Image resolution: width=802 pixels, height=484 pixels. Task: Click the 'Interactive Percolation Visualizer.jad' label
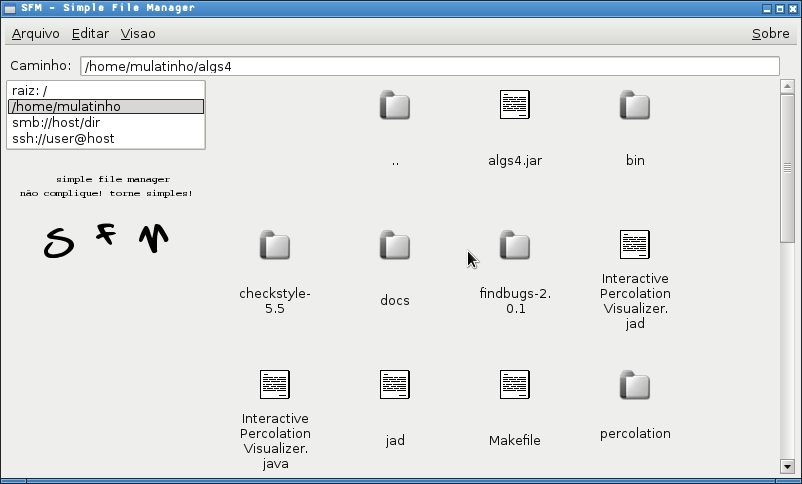pyautogui.click(x=635, y=301)
